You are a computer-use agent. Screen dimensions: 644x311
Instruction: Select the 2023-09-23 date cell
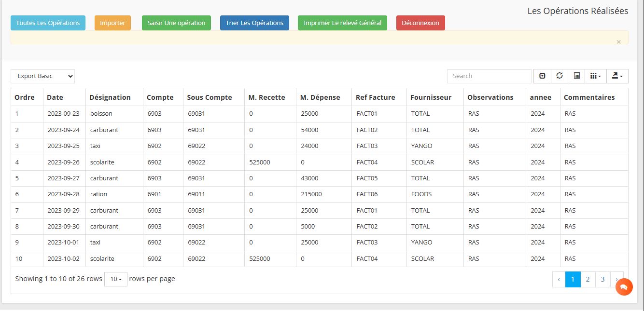(64, 114)
